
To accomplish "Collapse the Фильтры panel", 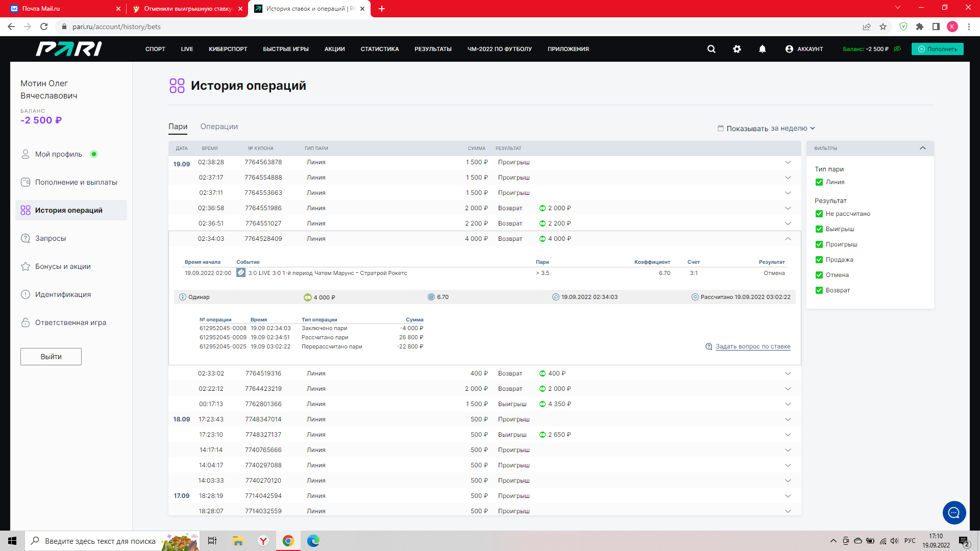I will point(922,148).
